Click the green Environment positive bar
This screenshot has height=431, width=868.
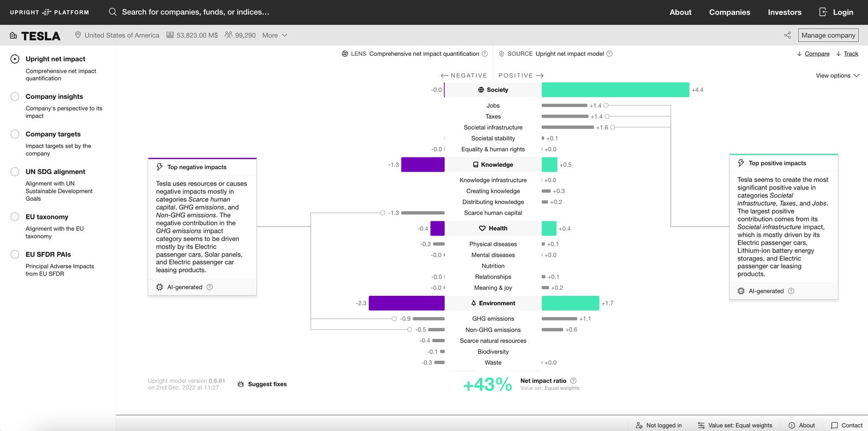click(570, 303)
